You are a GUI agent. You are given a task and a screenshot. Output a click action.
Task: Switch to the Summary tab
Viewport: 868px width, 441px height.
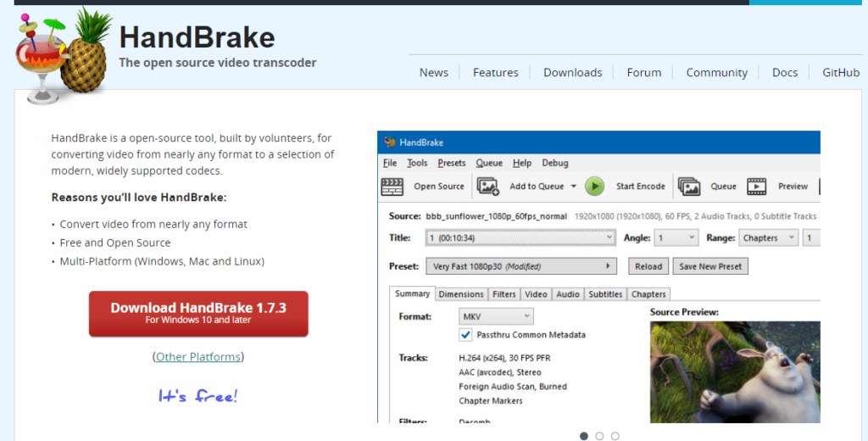(412, 293)
